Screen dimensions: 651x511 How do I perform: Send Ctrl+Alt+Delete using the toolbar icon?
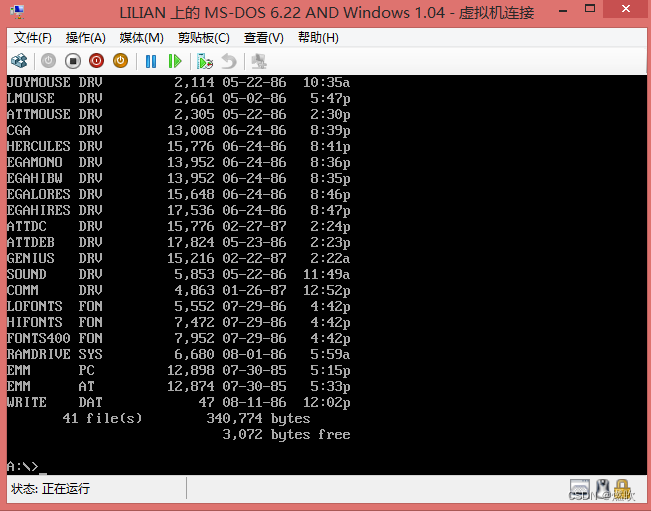coord(19,61)
